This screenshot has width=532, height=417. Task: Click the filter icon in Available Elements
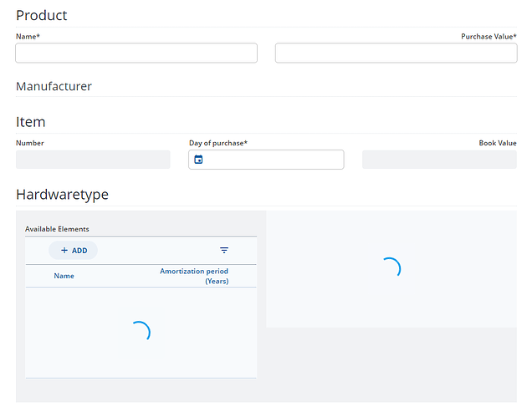(x=224, y=250)
